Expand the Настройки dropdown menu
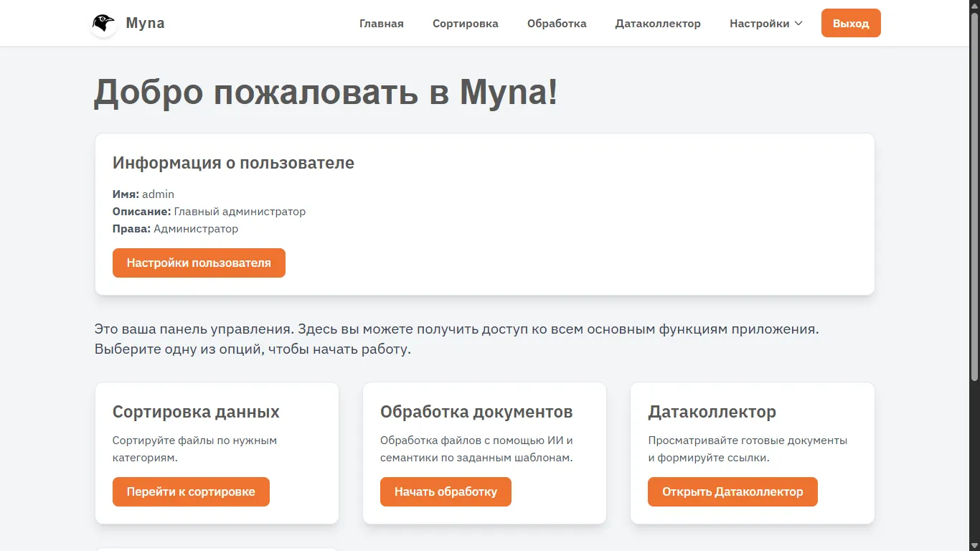This screenshot has width=980, height=551. [x=759, y=24]
